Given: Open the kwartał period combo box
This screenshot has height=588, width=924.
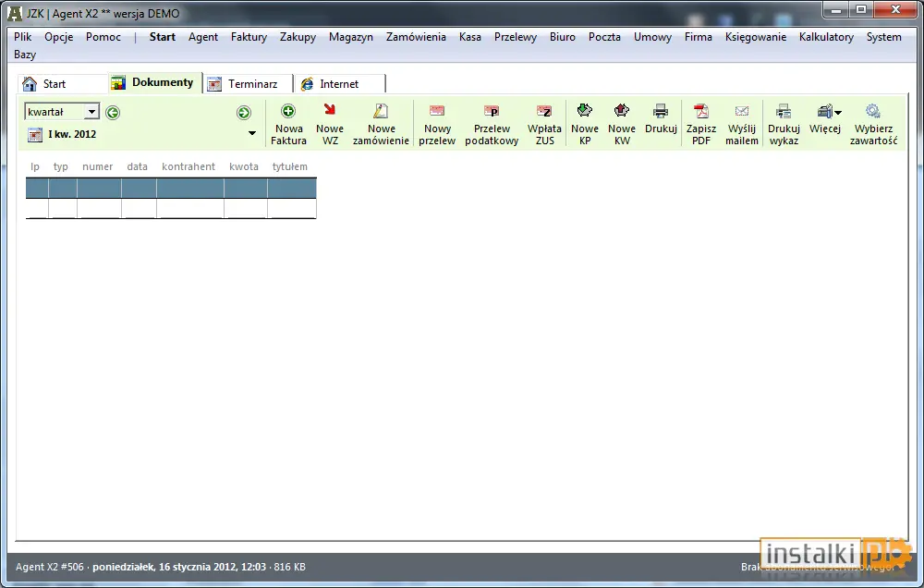Looking at the screenshot, I should 61,112.
